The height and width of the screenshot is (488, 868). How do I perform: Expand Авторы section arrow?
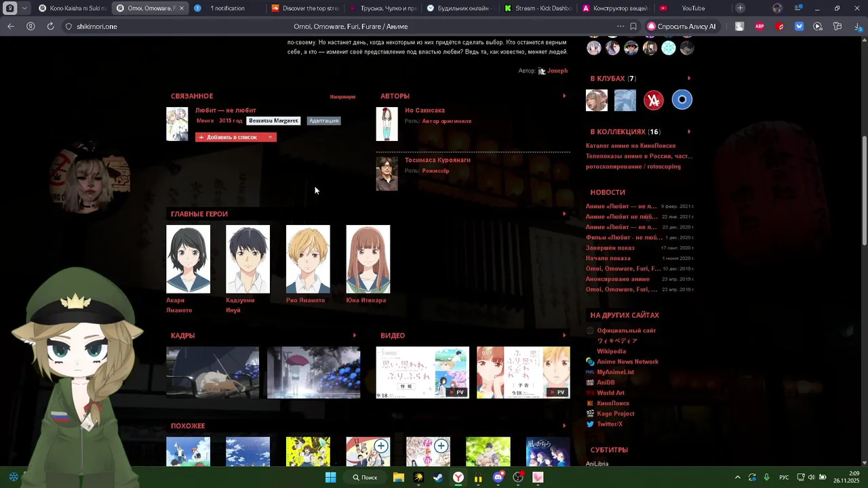[x=564, y=96]
